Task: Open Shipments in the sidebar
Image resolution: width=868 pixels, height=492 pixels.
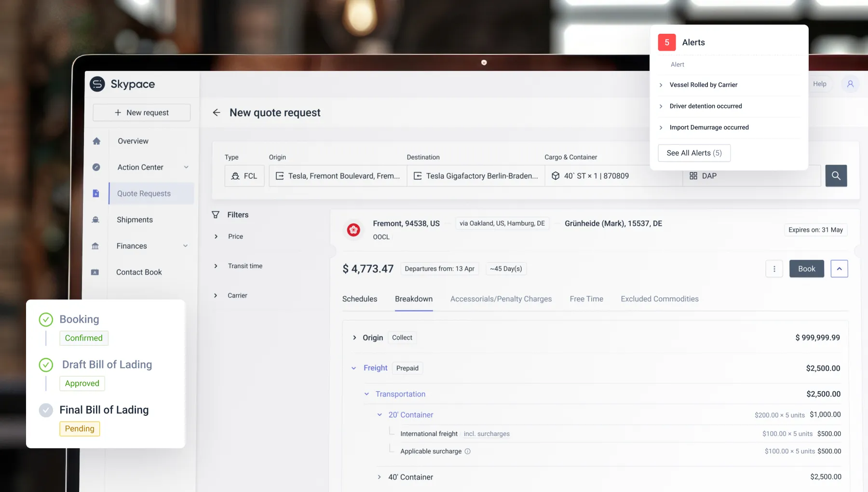Action: click(135, 219)
